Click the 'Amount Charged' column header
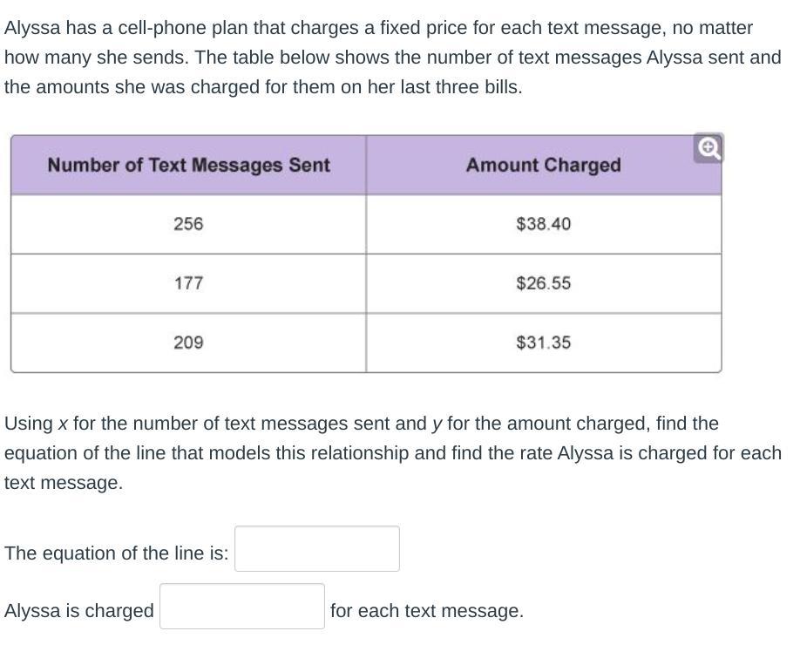Viewport: 800px width, 672px height. [543, 166]
